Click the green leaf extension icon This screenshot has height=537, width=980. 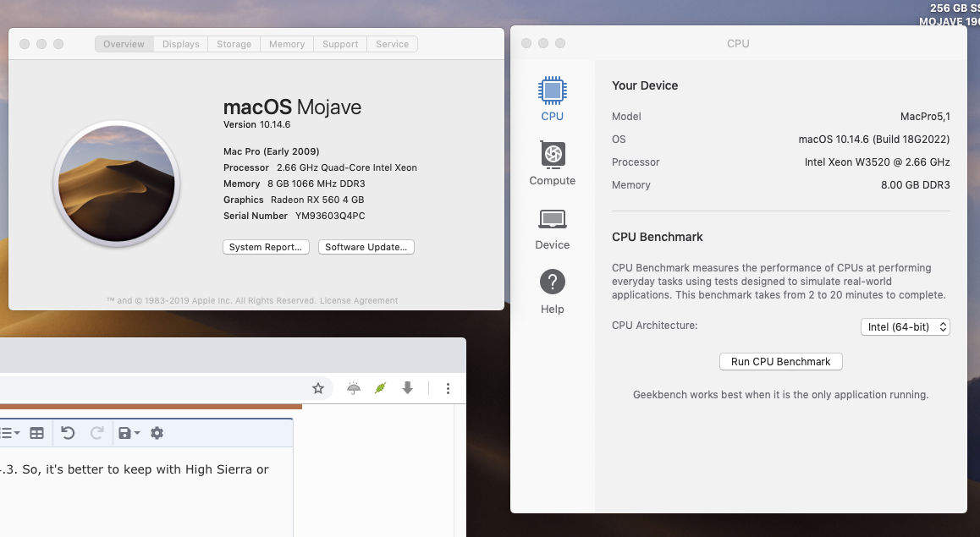coord(380,388)
